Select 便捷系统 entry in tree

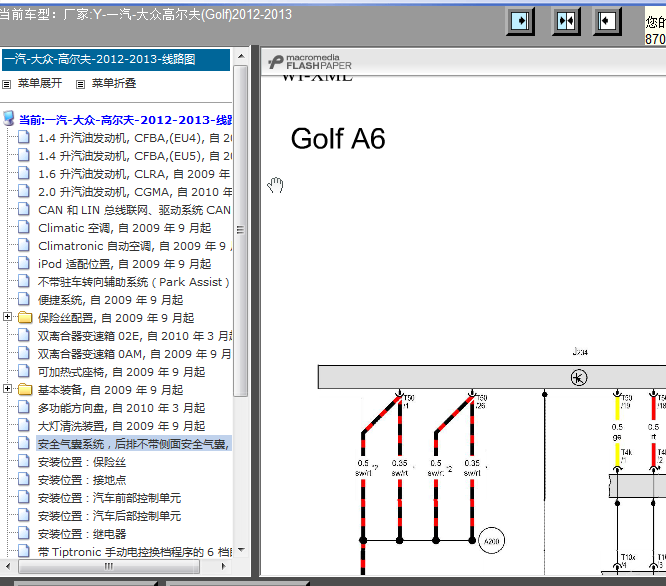(110, 300)
